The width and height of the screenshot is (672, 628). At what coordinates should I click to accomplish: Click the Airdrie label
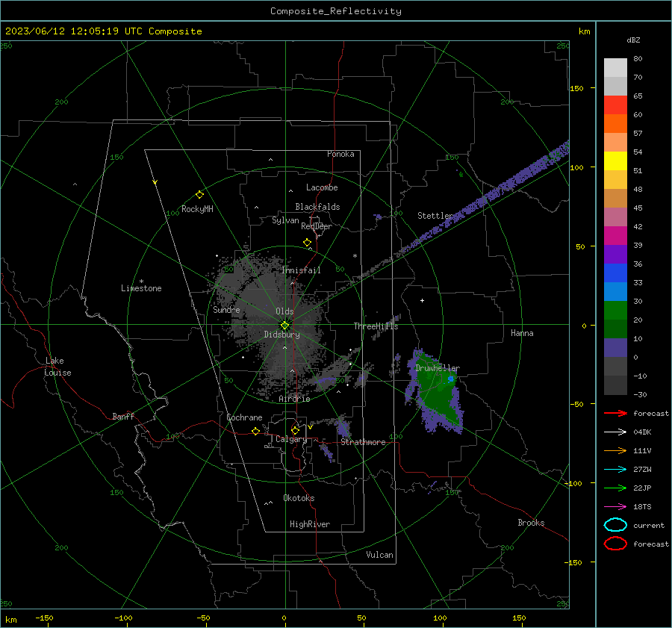click(x=294, y=399)
